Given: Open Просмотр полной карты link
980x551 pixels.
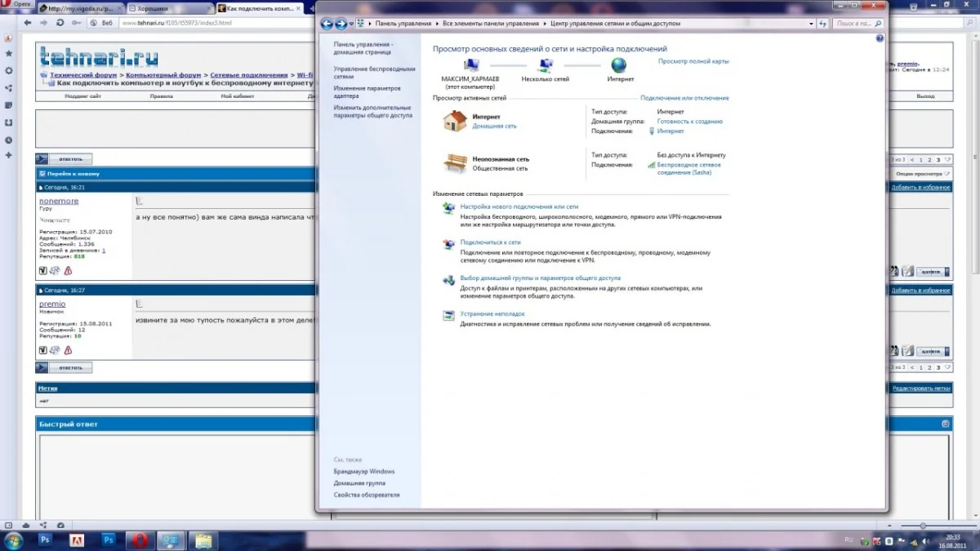Looking at the screenshot, I should click(693, 61).
